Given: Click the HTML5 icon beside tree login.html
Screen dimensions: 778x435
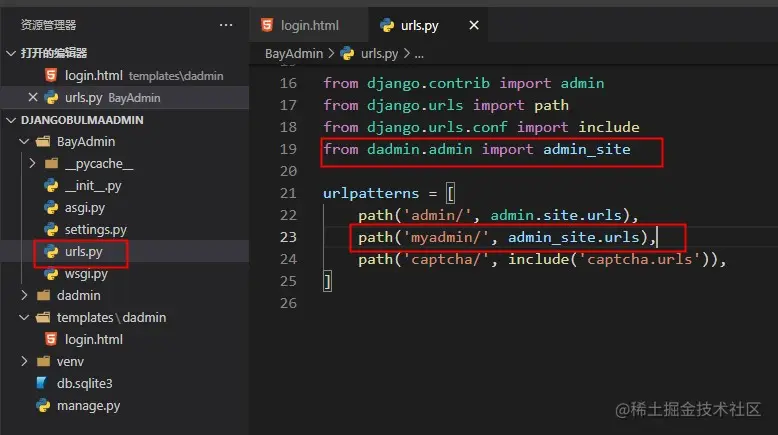Looking at the screenshot, I should coord(51,339).
